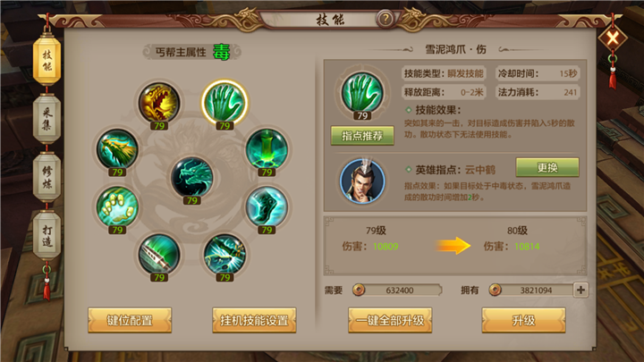The height and width of the screenshot is (362, 644).
Task: Open the help question mark icon
Action: (386, 19)
